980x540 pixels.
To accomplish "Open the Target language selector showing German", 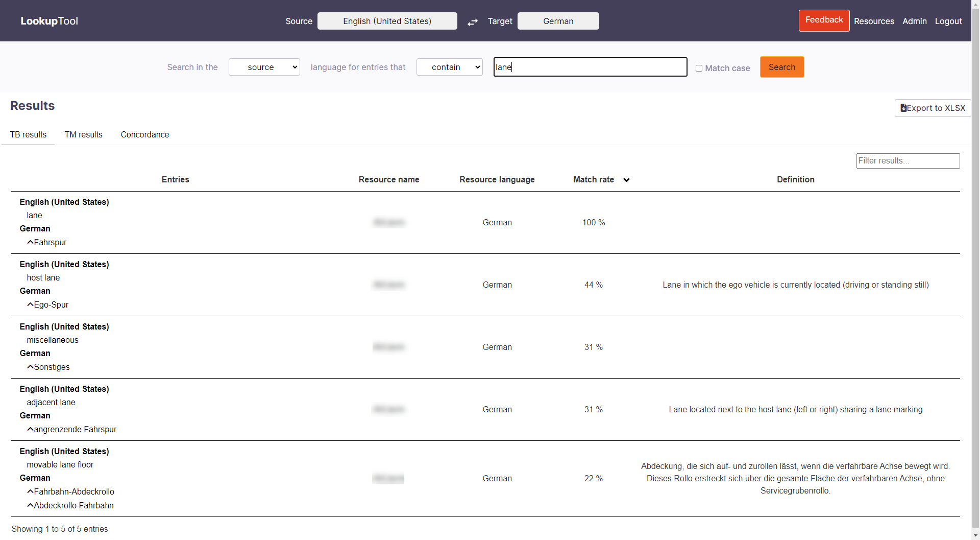I will (558, 21).
